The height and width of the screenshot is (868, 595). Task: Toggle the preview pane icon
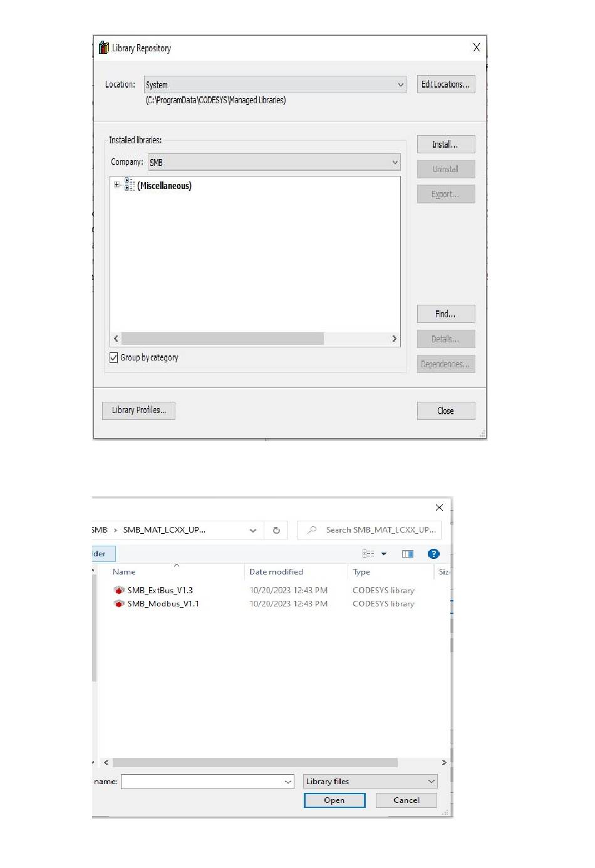[408, 554]
